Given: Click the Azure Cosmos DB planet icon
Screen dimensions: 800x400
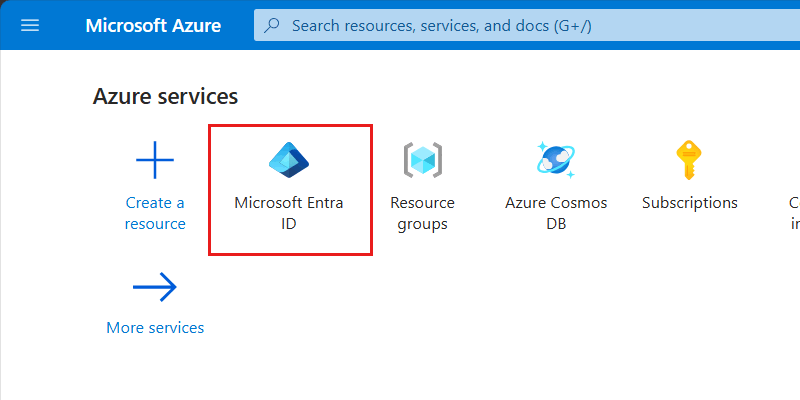Looking at the screenshot, I should (x=556, y=159).
